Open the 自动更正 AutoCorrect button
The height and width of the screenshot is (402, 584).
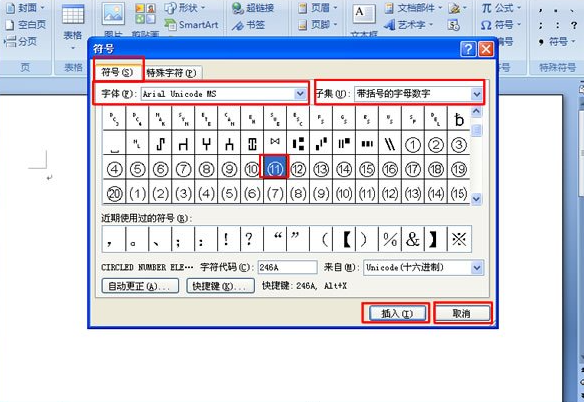tap(140, 286)
